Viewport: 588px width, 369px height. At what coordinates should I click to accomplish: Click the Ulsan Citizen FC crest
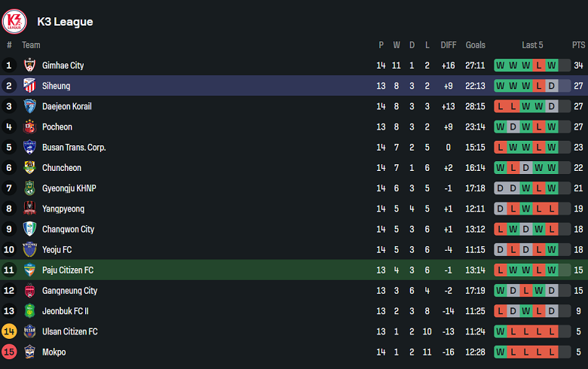(x=29, y=331)
